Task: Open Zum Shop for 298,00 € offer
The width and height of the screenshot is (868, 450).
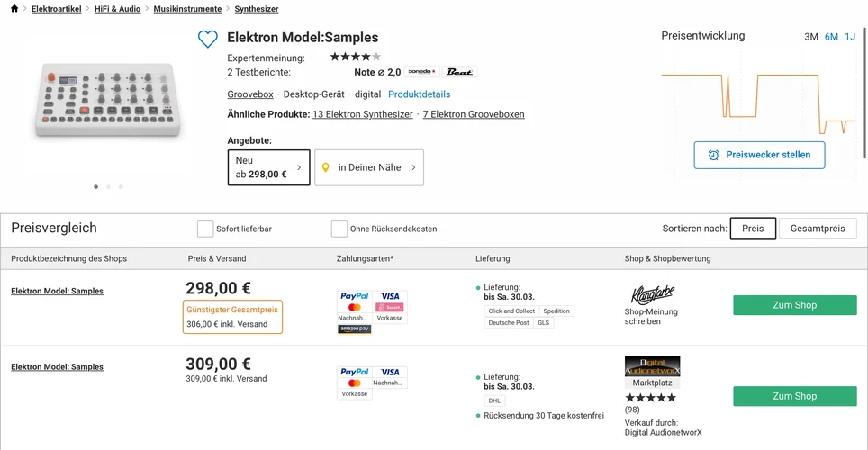Action: [794, 305]
